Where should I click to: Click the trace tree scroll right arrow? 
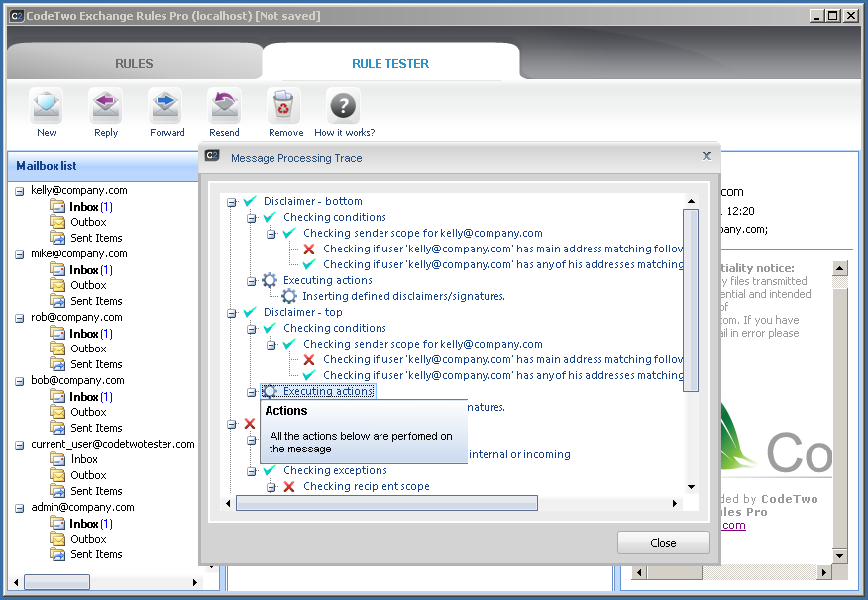tap(674, 503)
